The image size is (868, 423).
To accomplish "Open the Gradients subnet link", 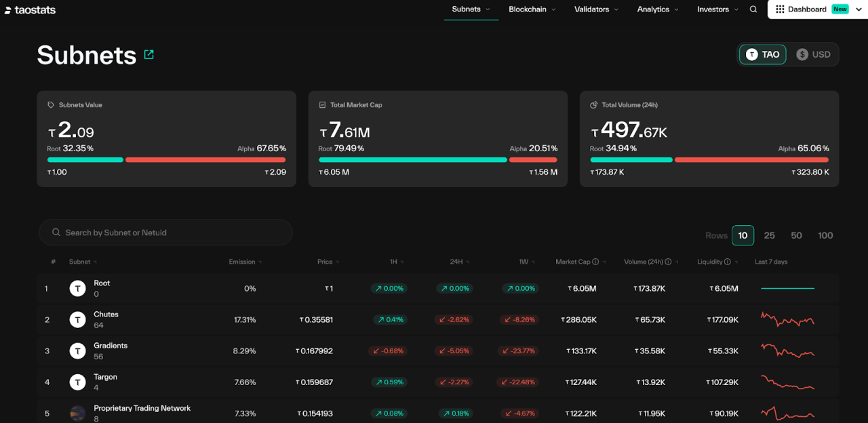I will point(111,346).
